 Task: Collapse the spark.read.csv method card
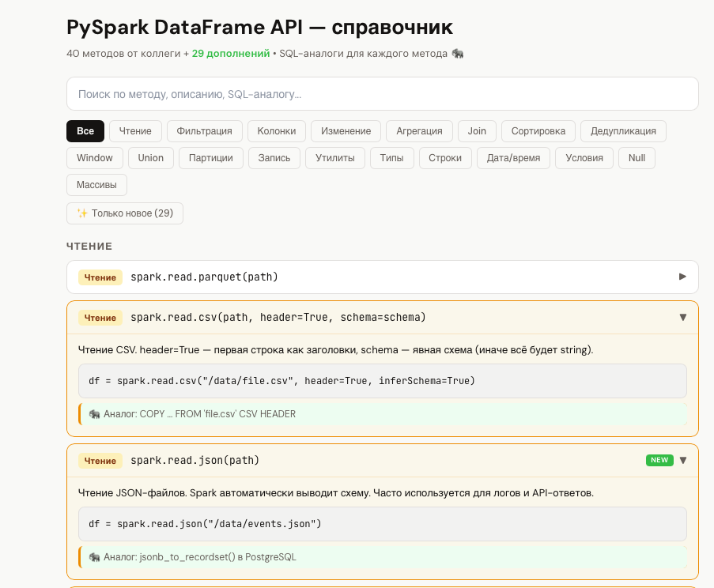click(x=682, y=317)
